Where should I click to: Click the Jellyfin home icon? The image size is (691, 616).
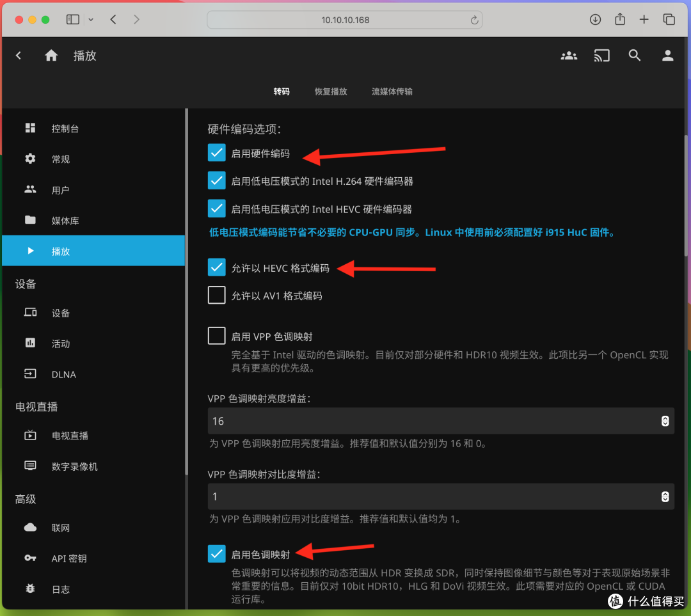[x=51, y=56]
